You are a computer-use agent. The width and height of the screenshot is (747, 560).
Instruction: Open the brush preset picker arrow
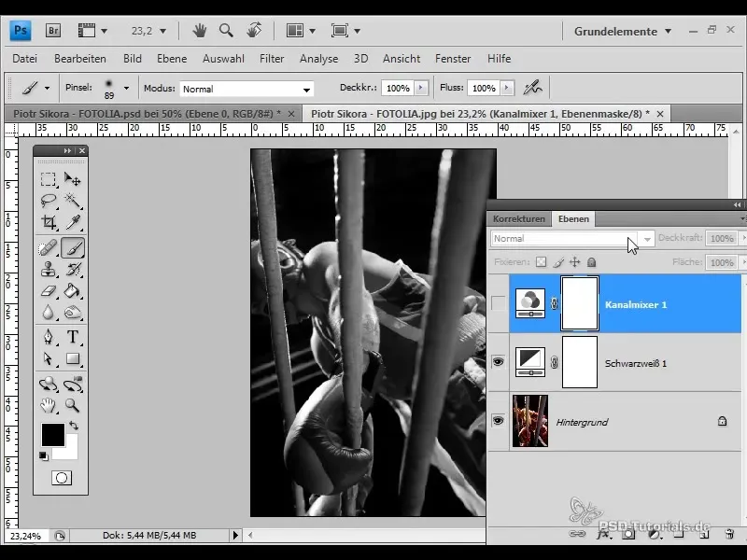(126, 88)
